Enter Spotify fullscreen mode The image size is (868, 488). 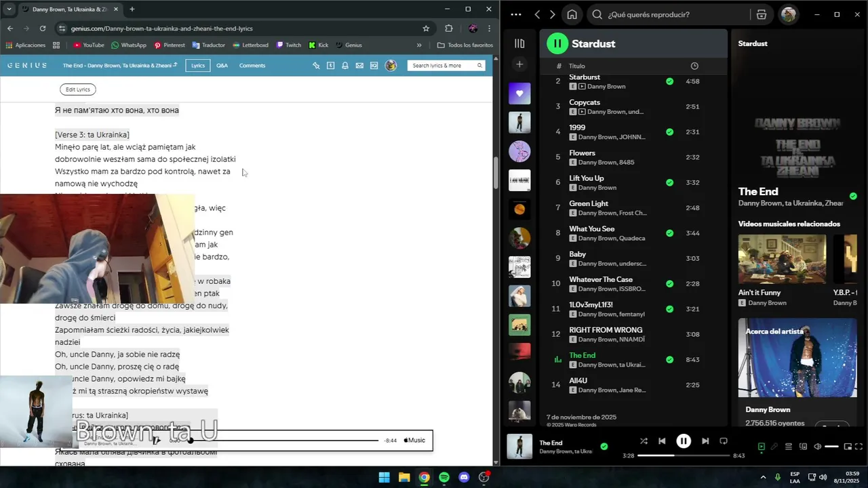click(x=859, y=447)
